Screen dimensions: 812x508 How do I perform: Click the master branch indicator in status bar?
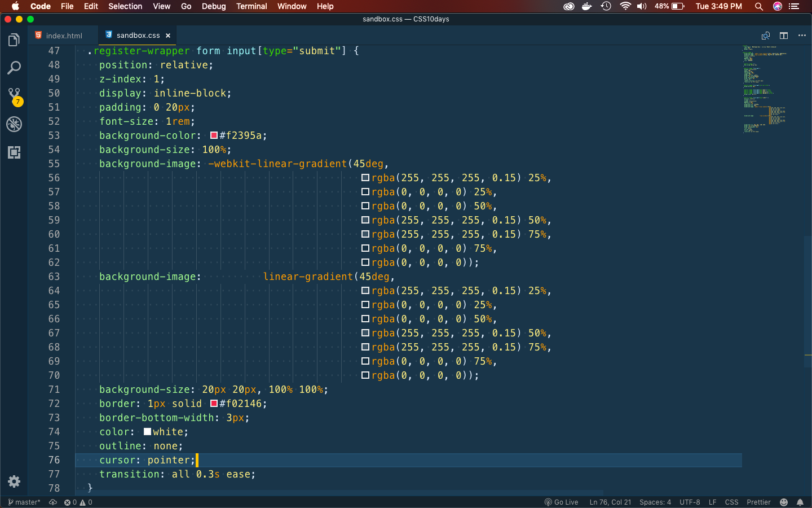24,502
